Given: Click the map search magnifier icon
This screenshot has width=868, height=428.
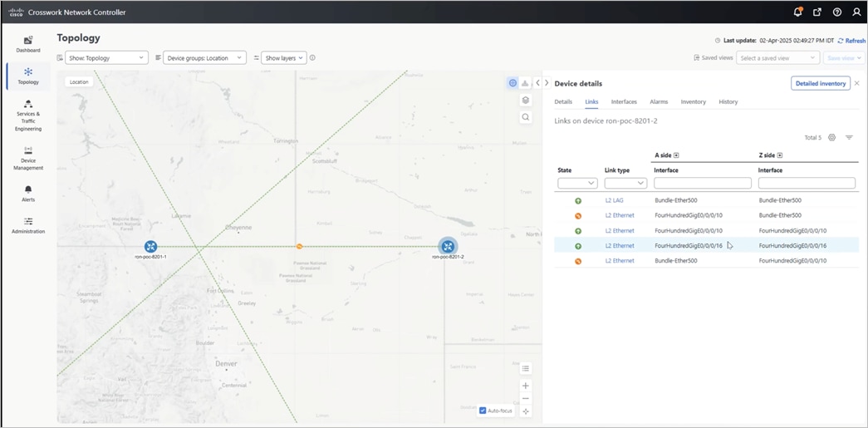Looking at the screenshot, I should click(x=525, y=117).
